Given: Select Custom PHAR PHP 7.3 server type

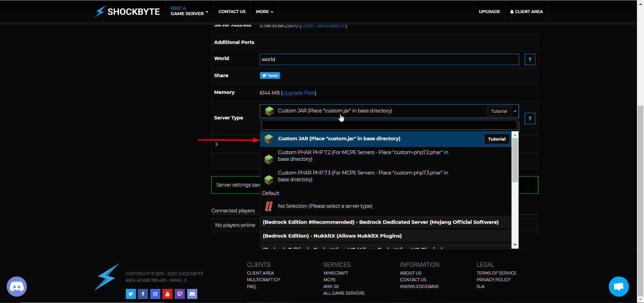Looking at the screenshot, I should [x=386, y=176].
